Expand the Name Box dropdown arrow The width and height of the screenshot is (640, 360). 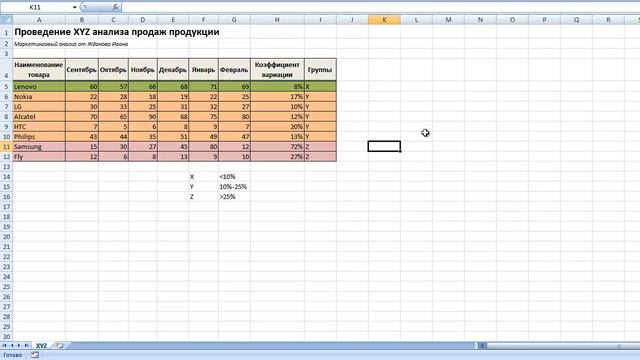(74, 7)
